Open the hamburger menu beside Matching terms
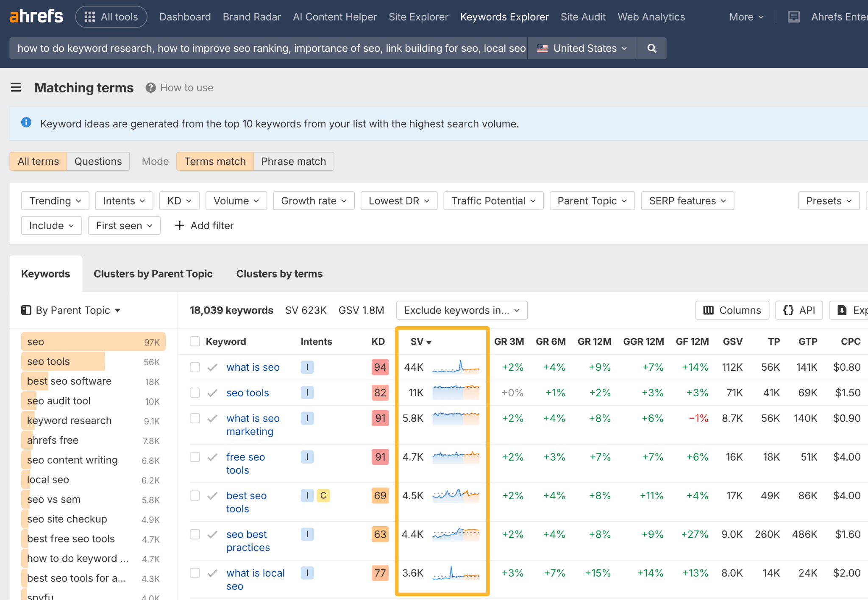This screenshot has height=600, width=868. (x=16, y=87)
